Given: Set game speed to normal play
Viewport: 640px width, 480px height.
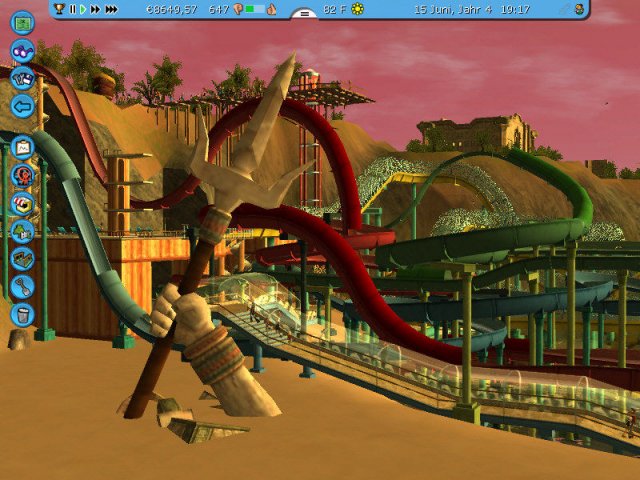Looking at the screenshot, I should (x=83, y=9).
